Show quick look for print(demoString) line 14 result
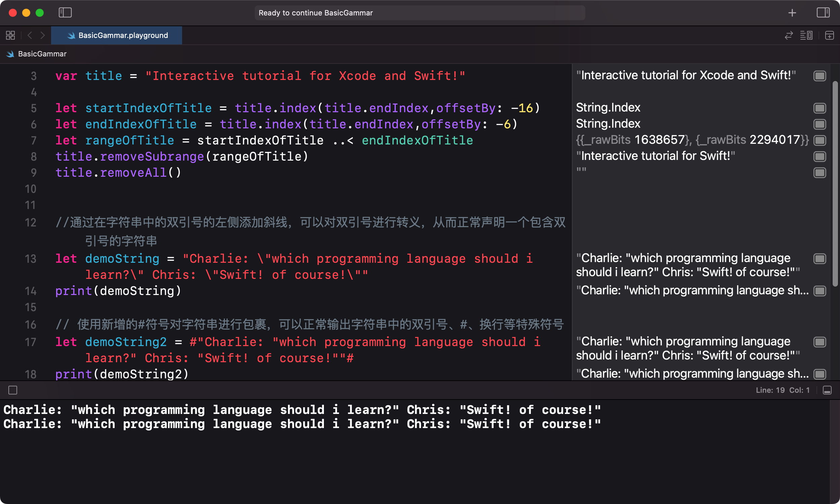The image size is (840, 504). tap(820, 291)
